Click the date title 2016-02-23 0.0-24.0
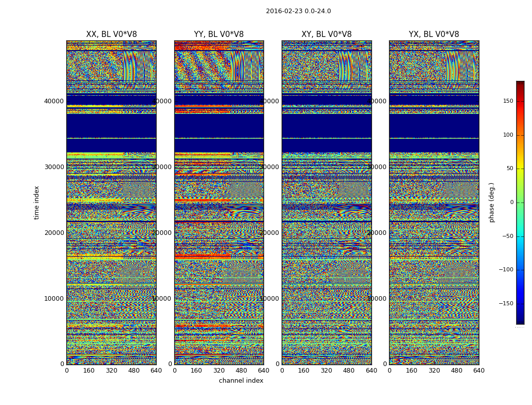This screenshot has height=405, width=532. tap(298, 11)
